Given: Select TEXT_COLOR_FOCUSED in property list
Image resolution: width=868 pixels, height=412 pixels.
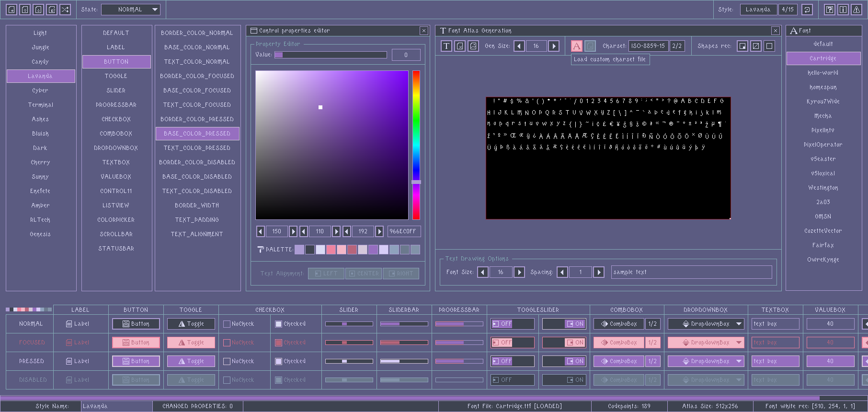Looking at the screenshot, I should (x=197, y=105).
